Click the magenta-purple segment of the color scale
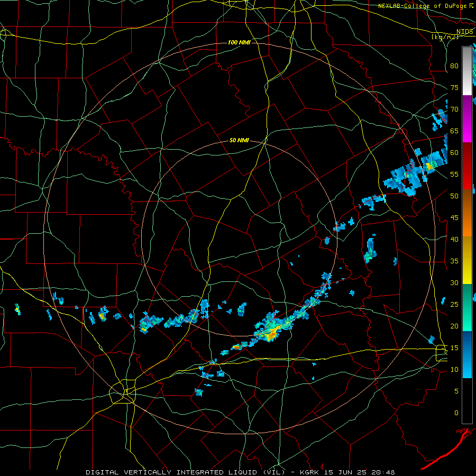Image resolution: width=476 pixels, height=476 pixels. 467,119
